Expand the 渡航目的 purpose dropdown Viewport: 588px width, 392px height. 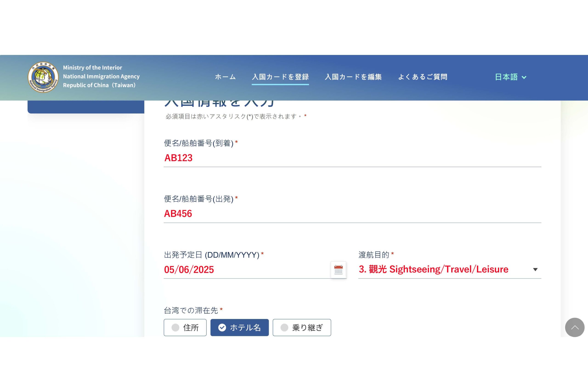click(x=445, y=270)
